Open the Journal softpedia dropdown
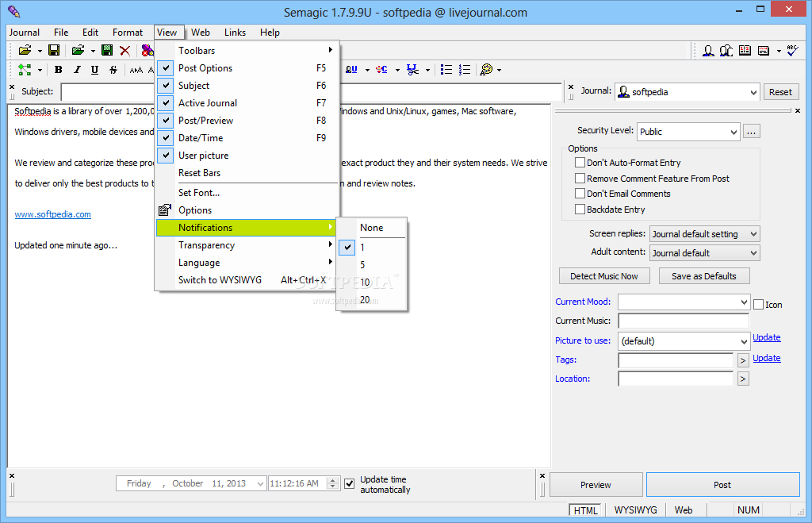 pos(753,92)
